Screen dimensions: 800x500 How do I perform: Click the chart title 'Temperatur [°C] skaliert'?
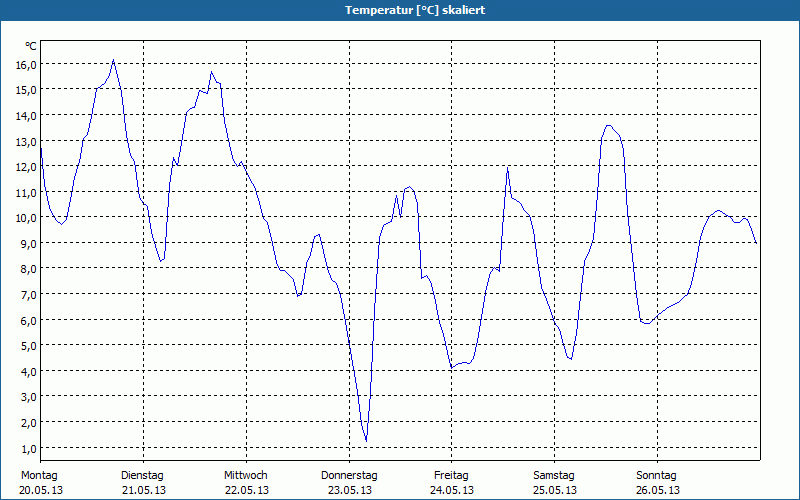(415, 10)
